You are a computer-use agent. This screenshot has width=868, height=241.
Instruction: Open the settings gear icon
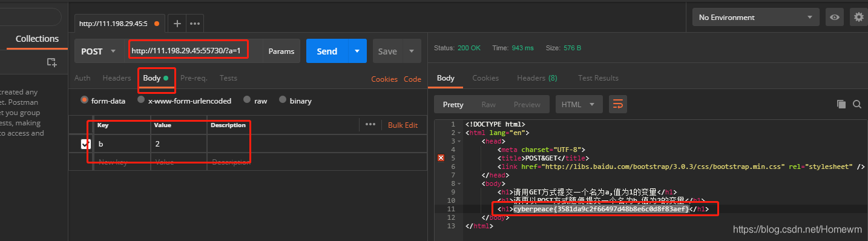[x=858, y=18]
